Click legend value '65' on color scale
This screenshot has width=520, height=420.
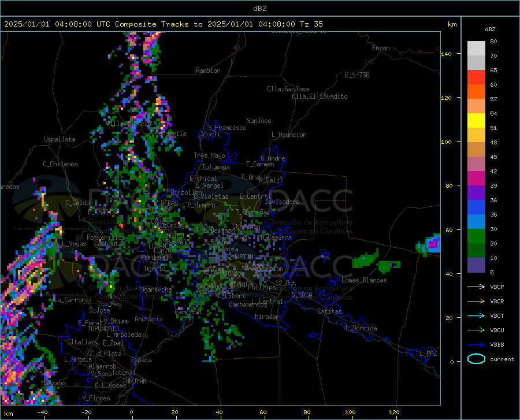[493, 70]
